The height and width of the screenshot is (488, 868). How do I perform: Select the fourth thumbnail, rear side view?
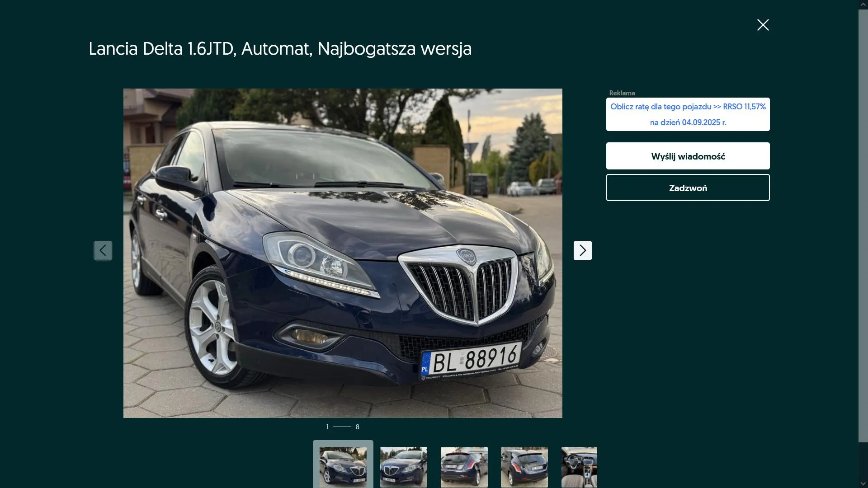pyautogui.click(x=524, y=467)
